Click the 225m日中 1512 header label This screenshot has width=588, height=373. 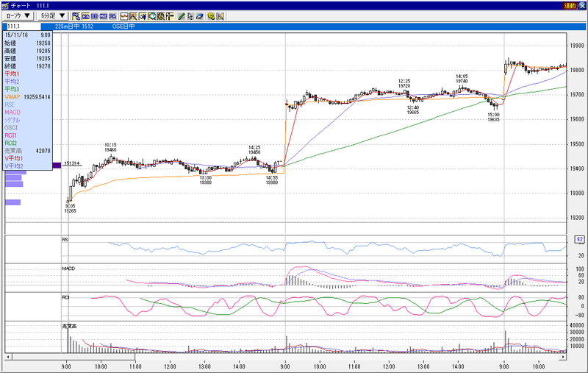pyautogui.click(x=74, y=26)
